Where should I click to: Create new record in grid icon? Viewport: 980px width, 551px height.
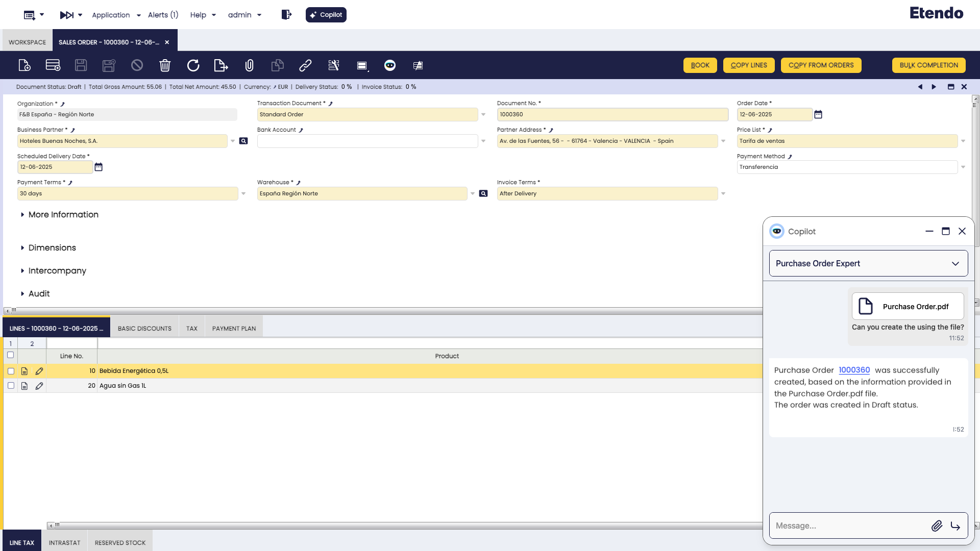point(53,65)
